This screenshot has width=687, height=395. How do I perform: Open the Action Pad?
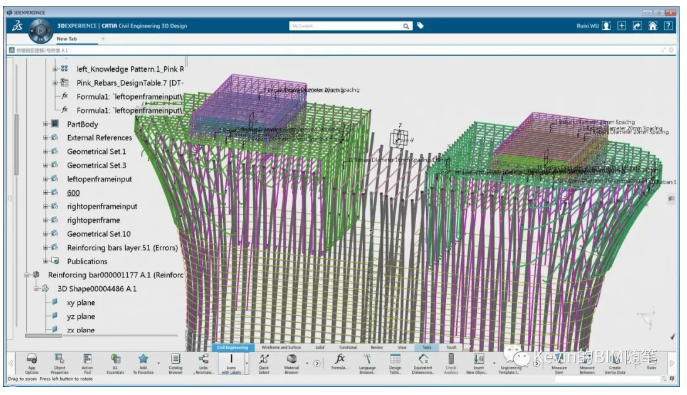click(87, 363)
